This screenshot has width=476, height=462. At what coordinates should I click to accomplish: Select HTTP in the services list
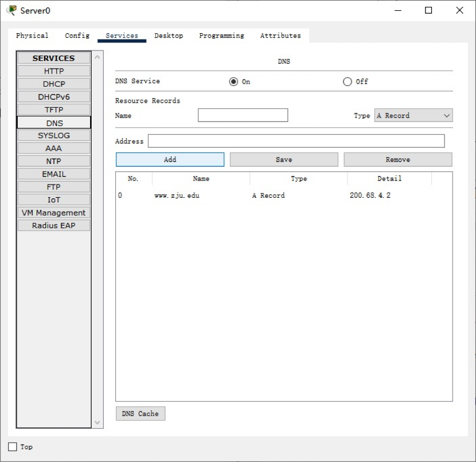[54, 71]
